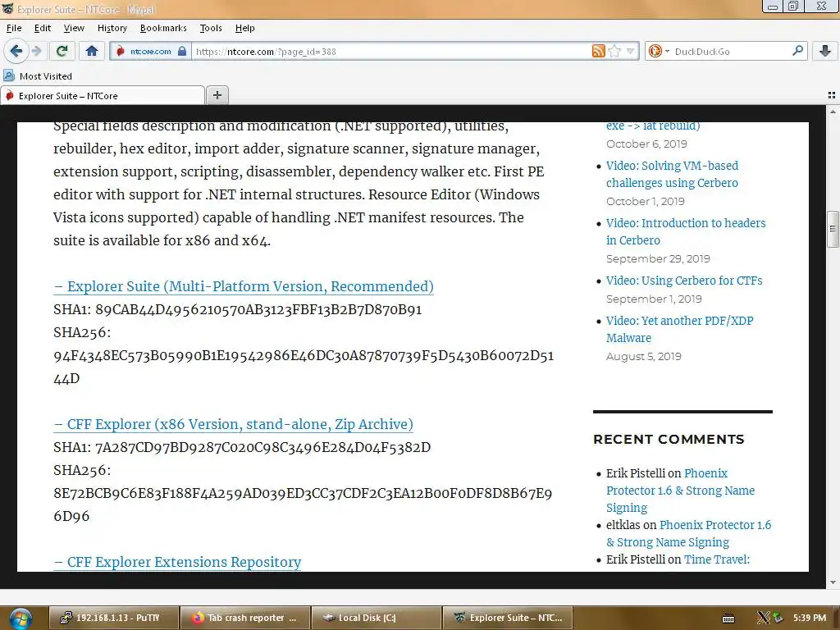The height and width of the screenshot is (630, 840).
Task: Click the X tray icon near the clock
Action: click(x=763, y=618)
